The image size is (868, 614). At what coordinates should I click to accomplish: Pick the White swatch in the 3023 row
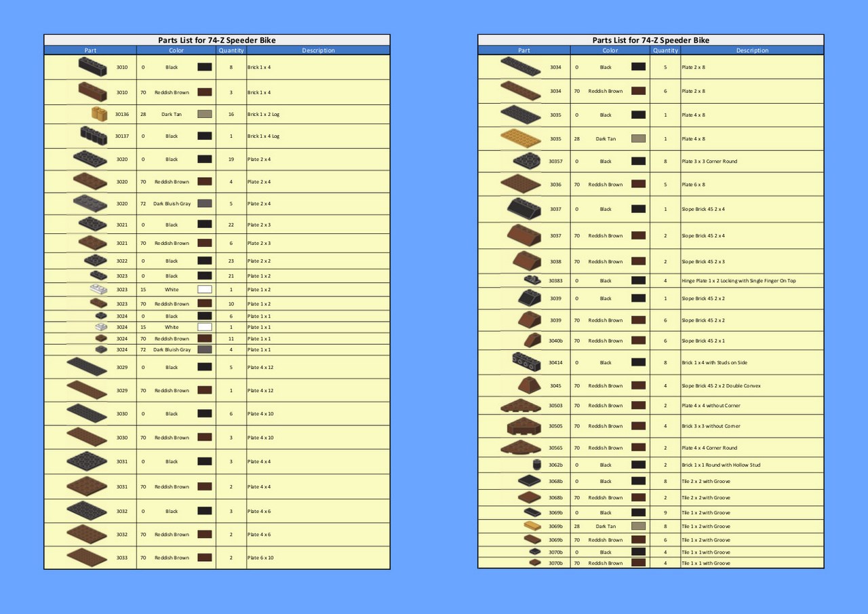pyautogui.click(x=205, y=290)
